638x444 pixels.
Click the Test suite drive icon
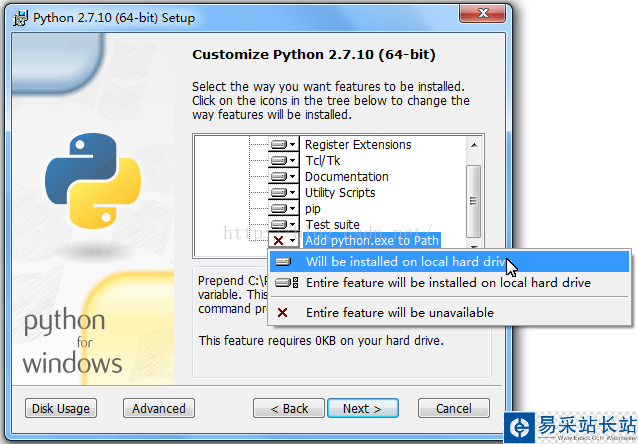click(x=279, y=225)
